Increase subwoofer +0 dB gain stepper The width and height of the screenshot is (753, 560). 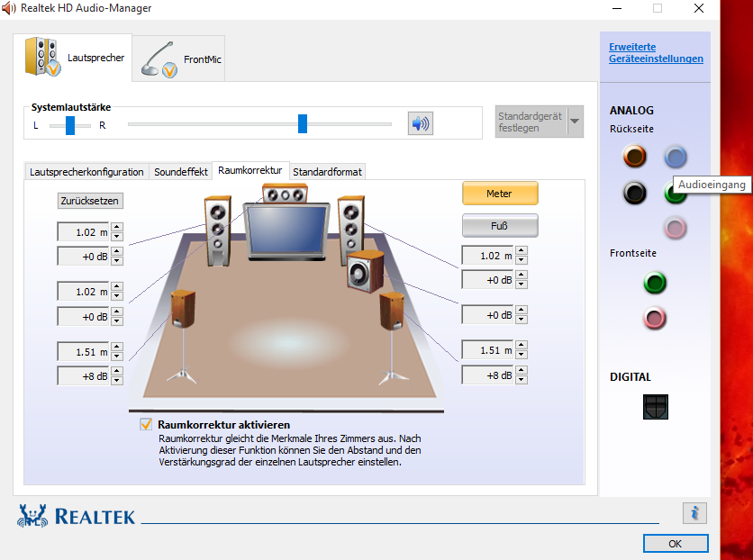[x=522, y=310]
